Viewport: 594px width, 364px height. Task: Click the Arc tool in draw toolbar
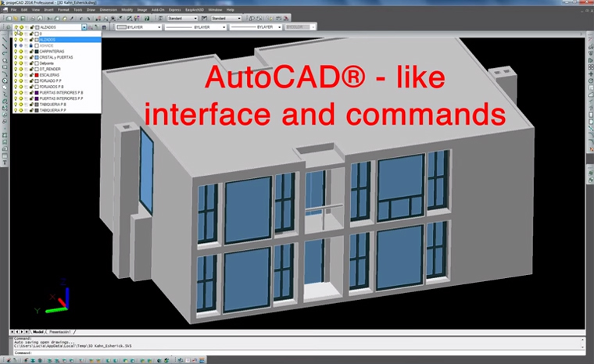click(5, 74)
